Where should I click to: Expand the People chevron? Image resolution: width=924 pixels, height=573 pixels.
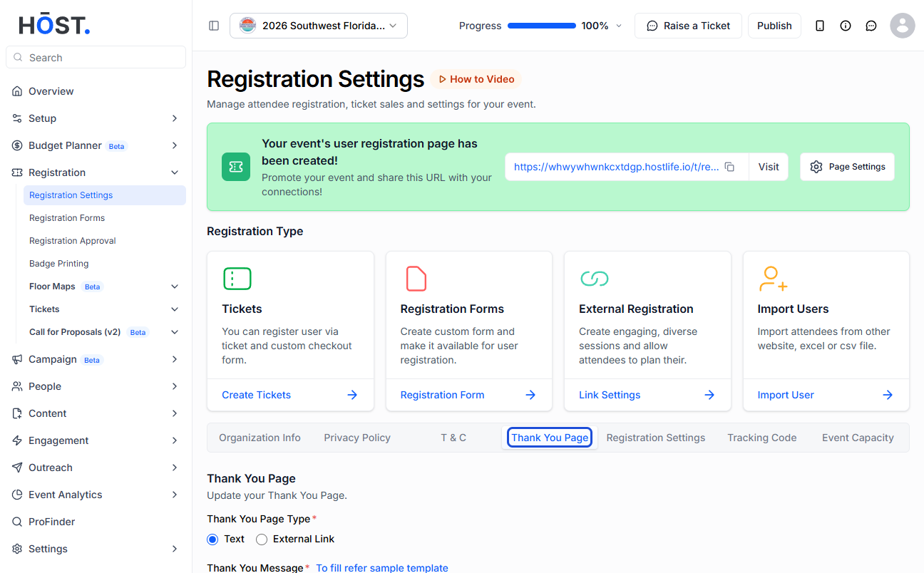(x=175, y=386)
